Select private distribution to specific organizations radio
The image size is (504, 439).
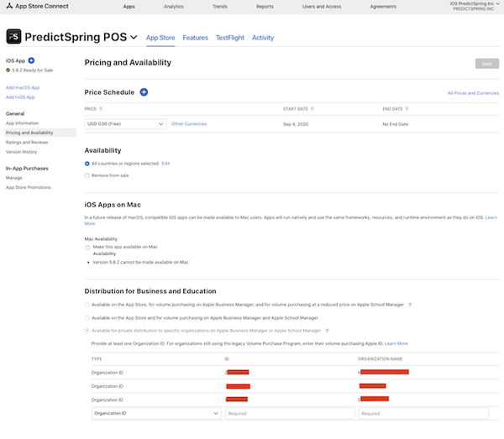coord(87,331)
